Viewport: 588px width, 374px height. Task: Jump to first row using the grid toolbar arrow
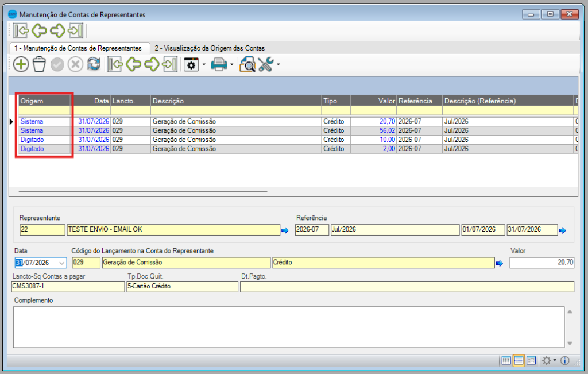tap(115, 64)
